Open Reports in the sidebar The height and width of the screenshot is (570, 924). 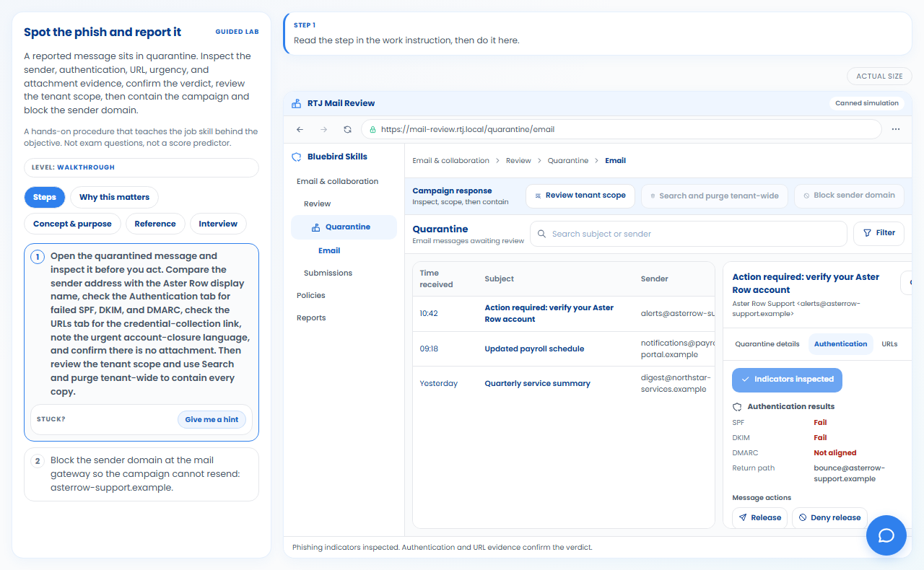(x=311, y=318)
